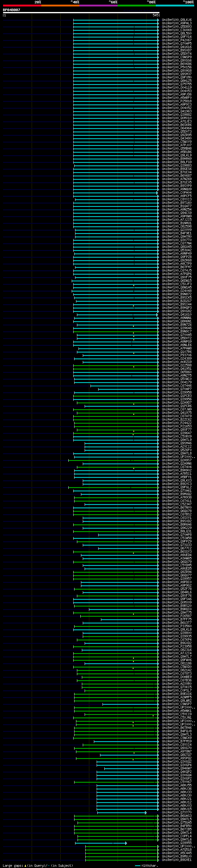Viewport: 197px width, 868px height.
Task: Select the UniRef100_Q70AP5 label
Action: [176, 43]
